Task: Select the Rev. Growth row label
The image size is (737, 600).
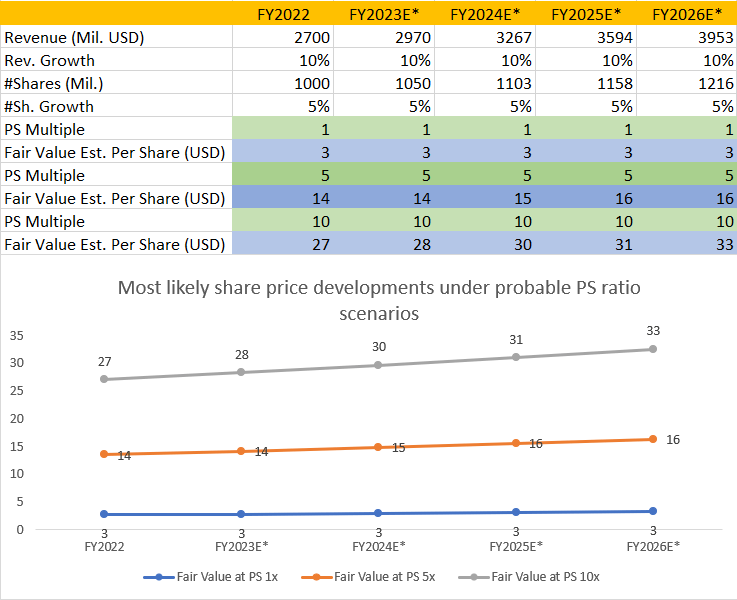Action: click(x=49, y=60)
